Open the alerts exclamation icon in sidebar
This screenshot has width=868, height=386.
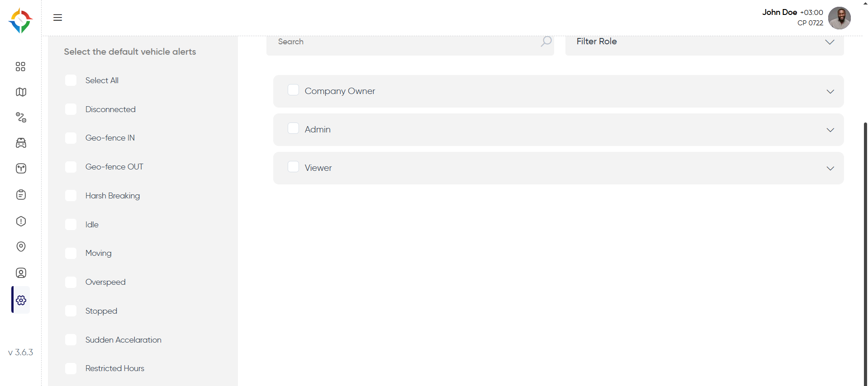(x=21, y=221)
